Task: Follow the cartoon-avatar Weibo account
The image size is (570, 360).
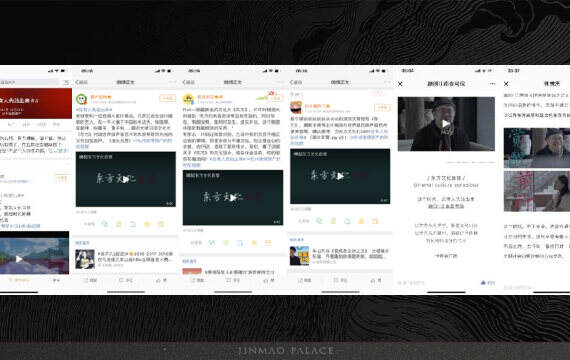Action: (382, 108)
